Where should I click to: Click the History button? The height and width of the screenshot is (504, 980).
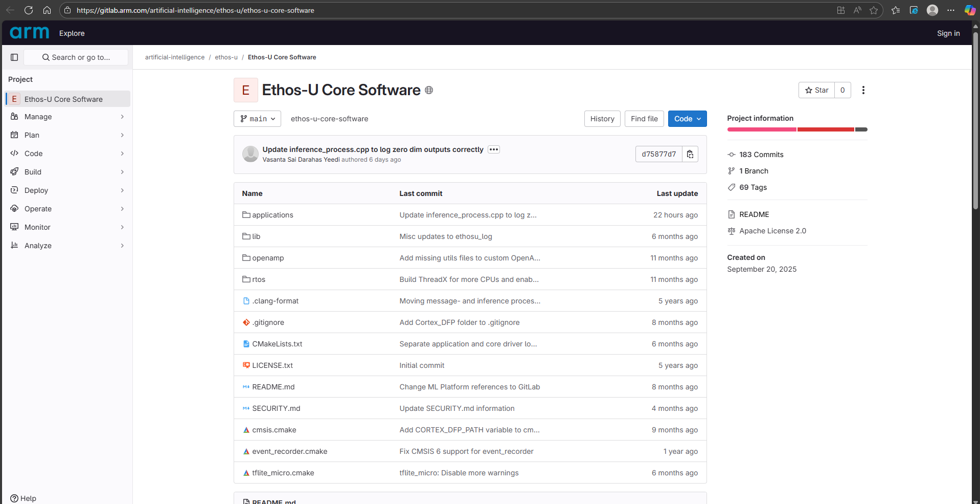point(602,119)
